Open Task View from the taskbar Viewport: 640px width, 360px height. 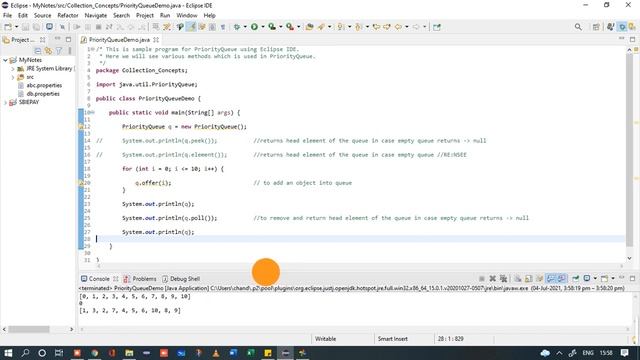pos(59,353)
